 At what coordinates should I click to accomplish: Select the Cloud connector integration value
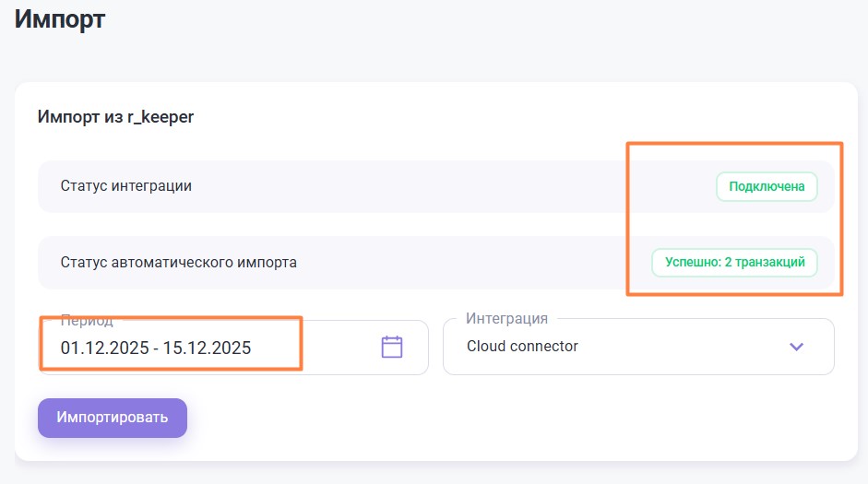click(522, 347)
